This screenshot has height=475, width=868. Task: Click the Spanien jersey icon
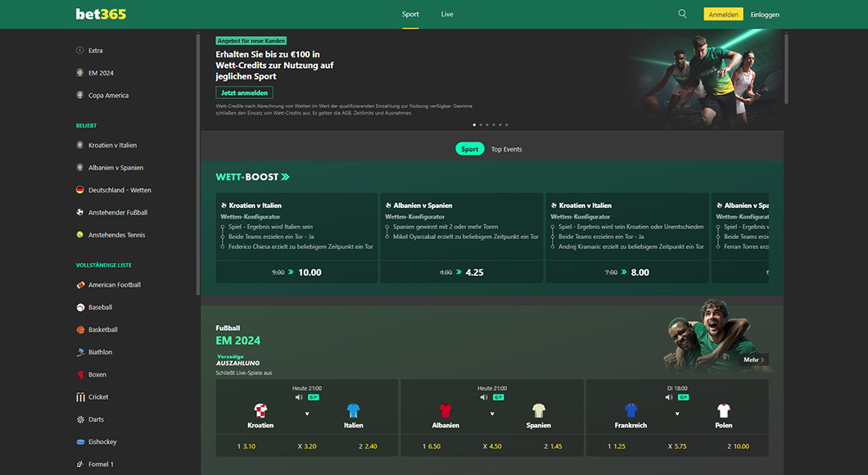pos(539,410)
